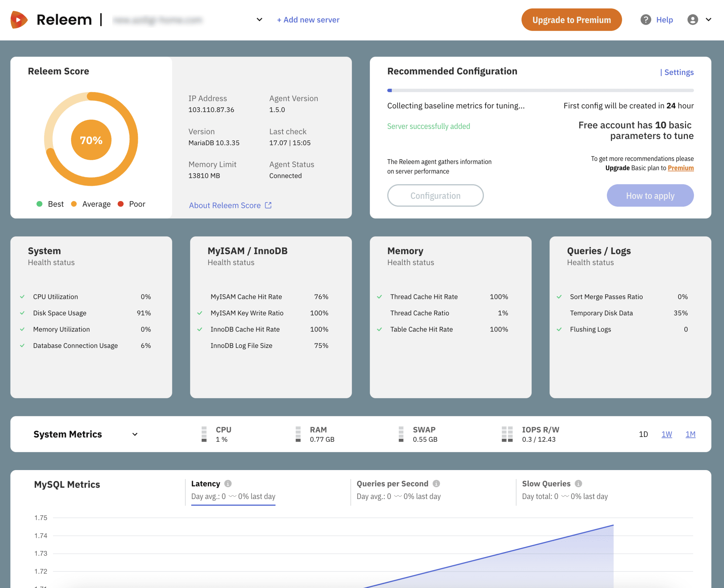Image resolution: width=724 pixels, height=588 pixels.
Task: Click the Queries per Second info icon
Action: coord(436,483)
